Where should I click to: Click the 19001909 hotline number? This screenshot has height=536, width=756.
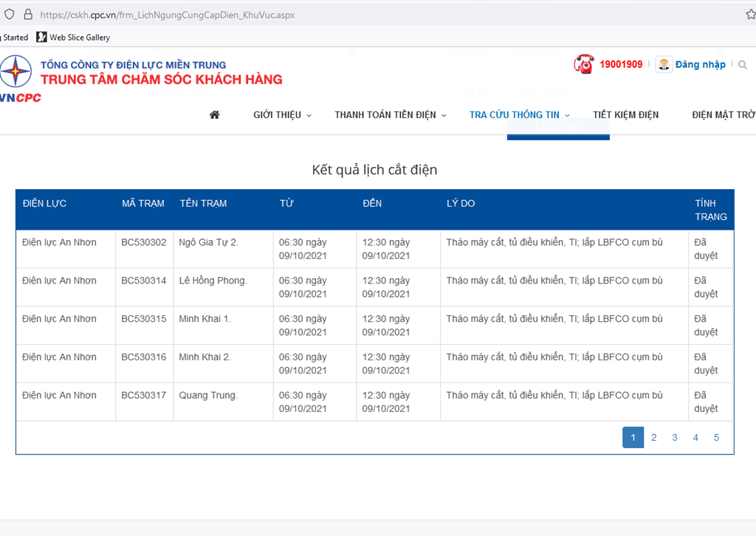(620, 64)
